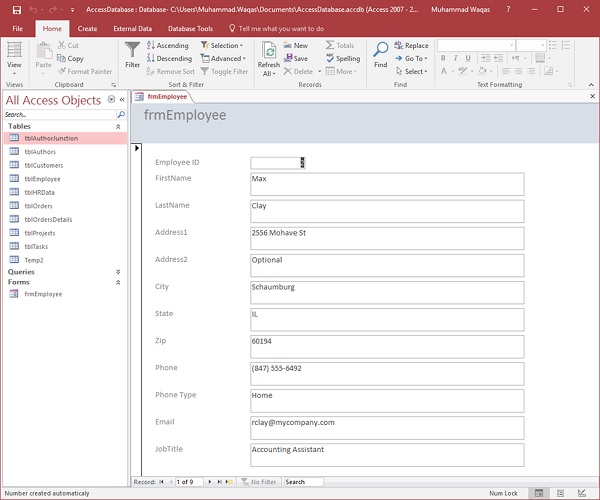Open the Advanced filter dropdown
Viewport: 600px width, 500px height.
226,58
